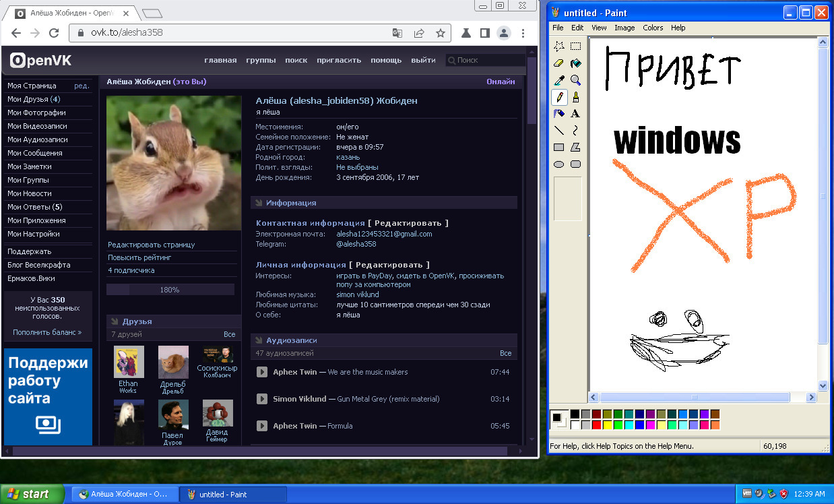Select the Magnifier tool in Paint
The height and width of the screenshot is (504, 834).
pyautogui.click(x=576, y=80)
